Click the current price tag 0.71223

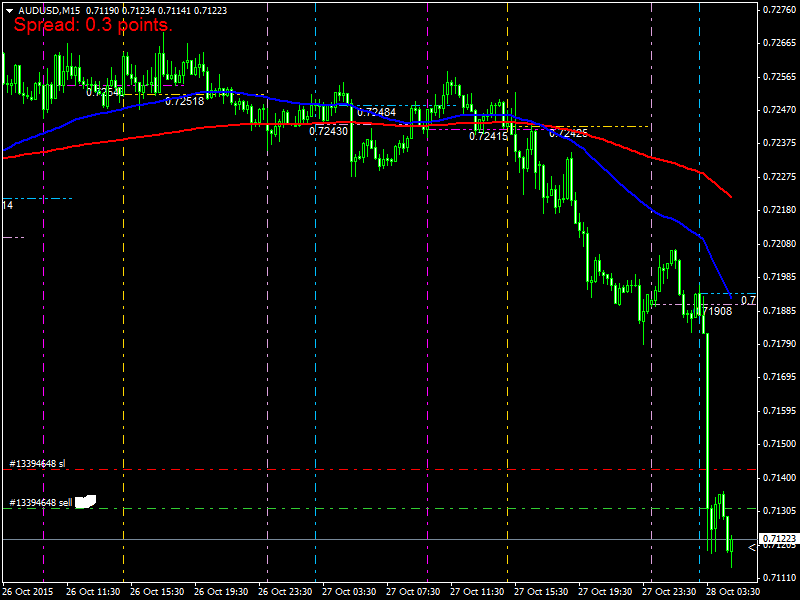pos(778,539)
